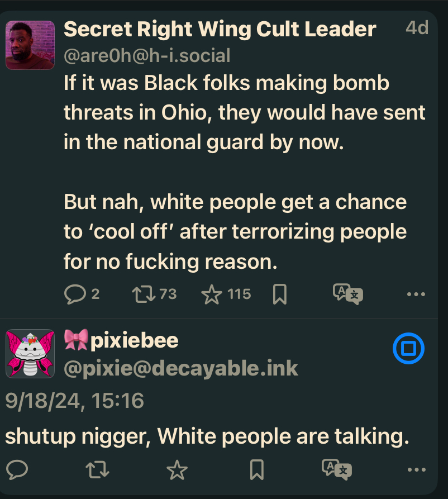The width and height of the screenshot is (448, 499).
Task: Click the 4d timestamp on the top post
Action: tap(417, 28)
